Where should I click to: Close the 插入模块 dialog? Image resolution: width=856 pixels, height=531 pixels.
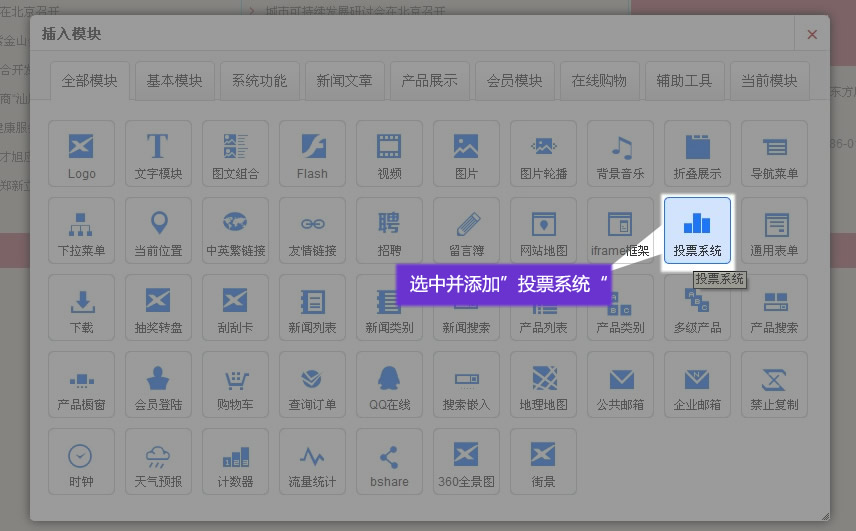[x=812, y=34]
